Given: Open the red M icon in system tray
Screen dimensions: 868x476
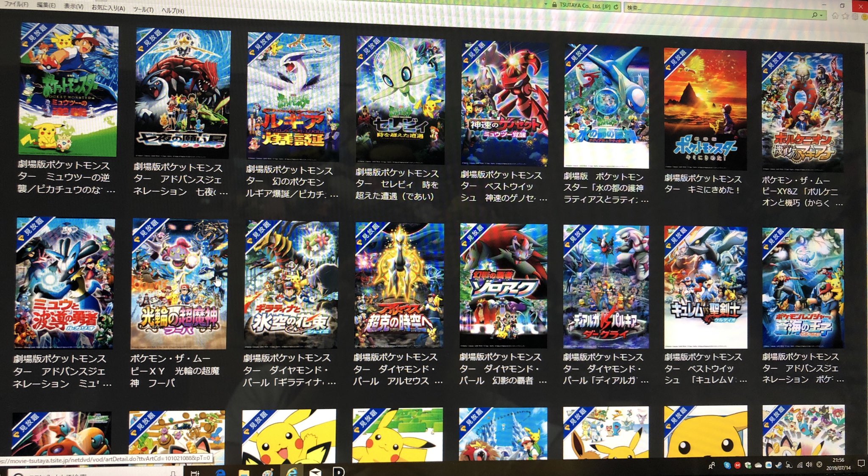Looking at the screenshot, I should pos(737,465).
